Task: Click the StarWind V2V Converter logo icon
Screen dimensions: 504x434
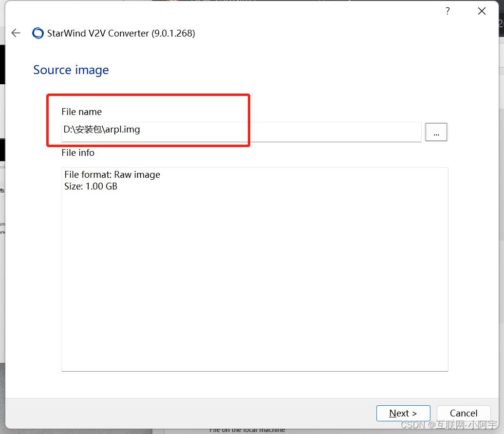Action: point(38,33)
